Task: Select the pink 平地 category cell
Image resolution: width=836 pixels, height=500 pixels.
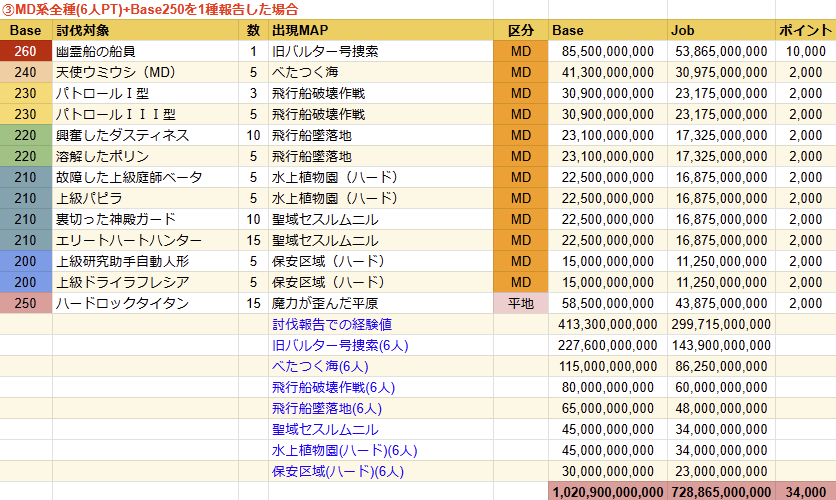Action: (521, 303)
